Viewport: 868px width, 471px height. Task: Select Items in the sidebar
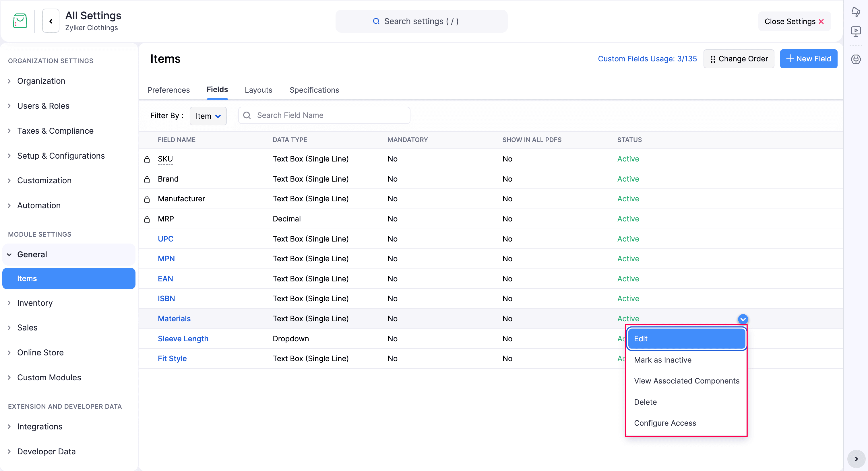(x=69, y=279)
